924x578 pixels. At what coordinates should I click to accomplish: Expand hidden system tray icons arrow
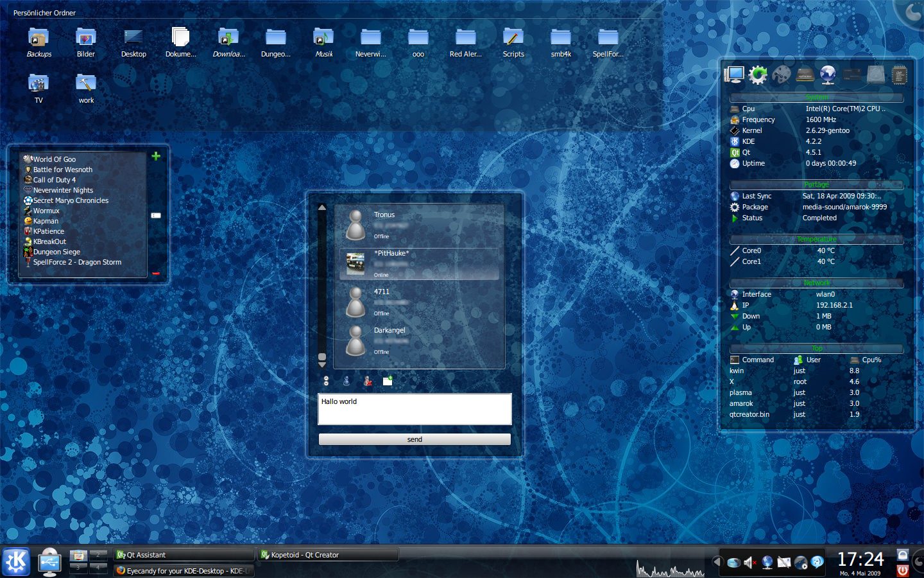pos(717,562)
